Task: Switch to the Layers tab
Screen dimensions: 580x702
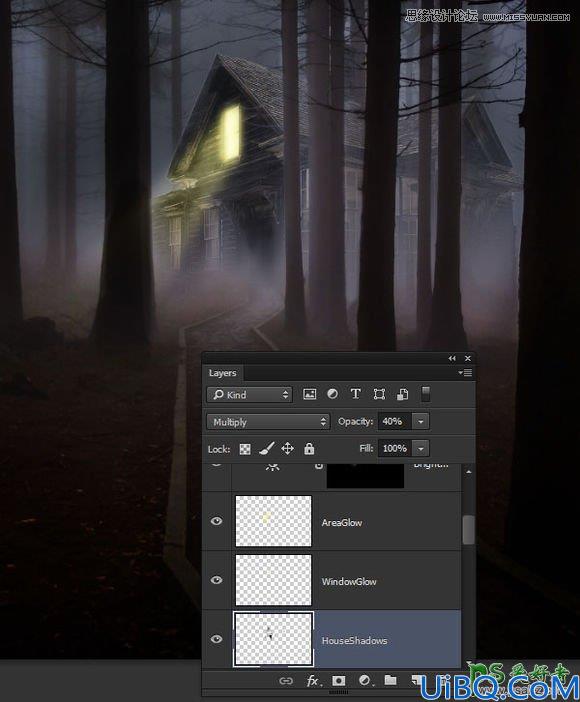Action: click(x=223, y=373)
